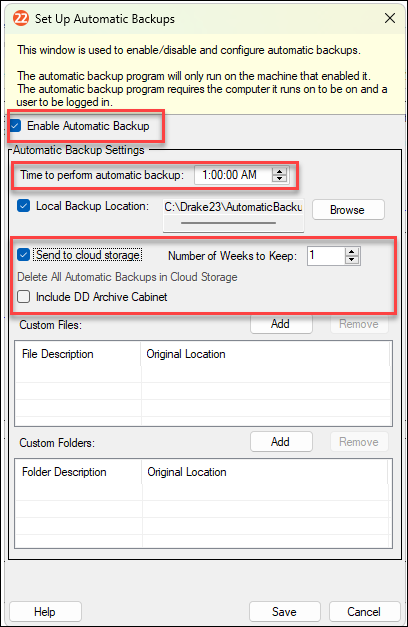Image resolution: width=408 pixels, height=627 pixels.
Task: Click Remove button for Custom Folders
Action: click(x=359, y=442)
